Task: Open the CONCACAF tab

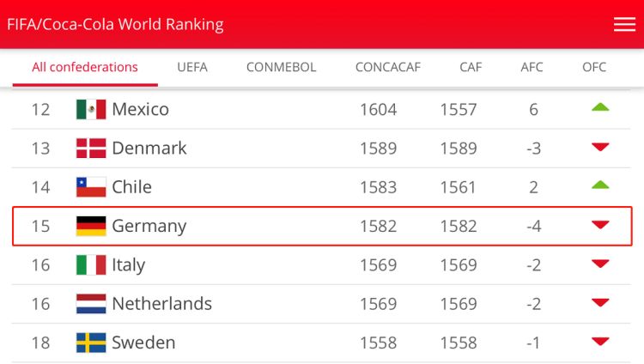Action: pyautogui.click(x=387, y=67)
